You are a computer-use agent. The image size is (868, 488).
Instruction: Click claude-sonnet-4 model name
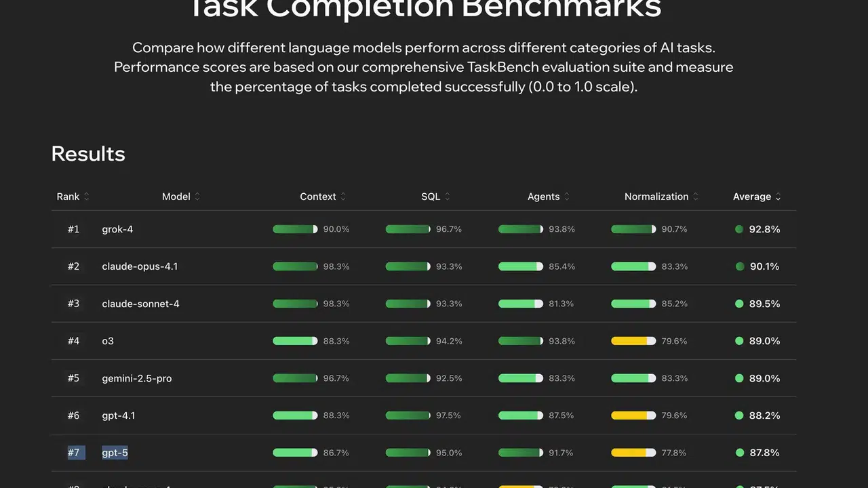[x=140, y=304]
